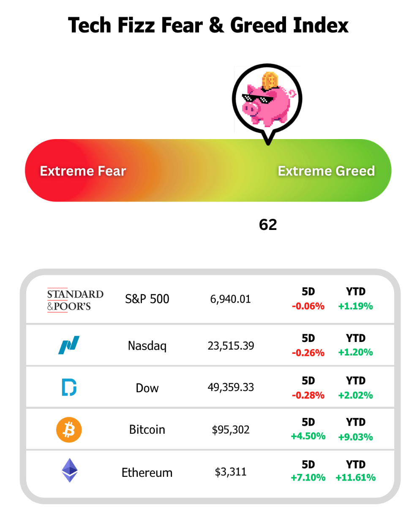Click the Nasdaq logo icon
420x514 pixels.
pyautogui.click(x=69, y=345)
